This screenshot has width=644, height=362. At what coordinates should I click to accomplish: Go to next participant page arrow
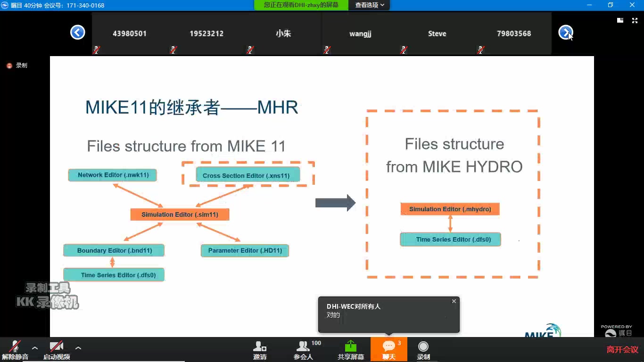566,33
